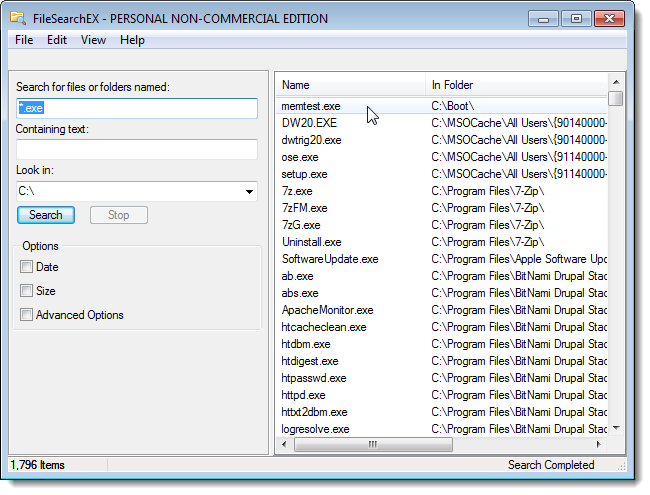Click the 1,796 Items status bar text
The image size is (650, 495).
coord(37,465)
